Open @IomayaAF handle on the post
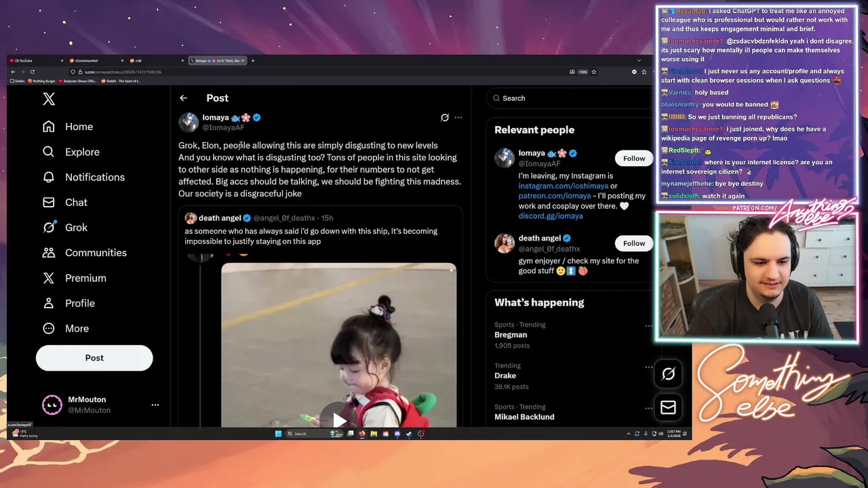 [223, 127]
